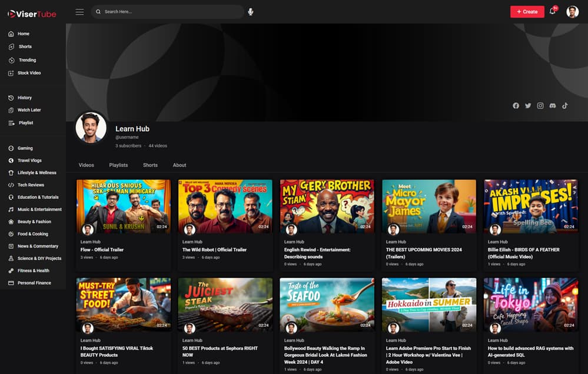Switch to the Shorts channel tab
The width and height of the screenshot is (588, 374).
click(150, 165)
